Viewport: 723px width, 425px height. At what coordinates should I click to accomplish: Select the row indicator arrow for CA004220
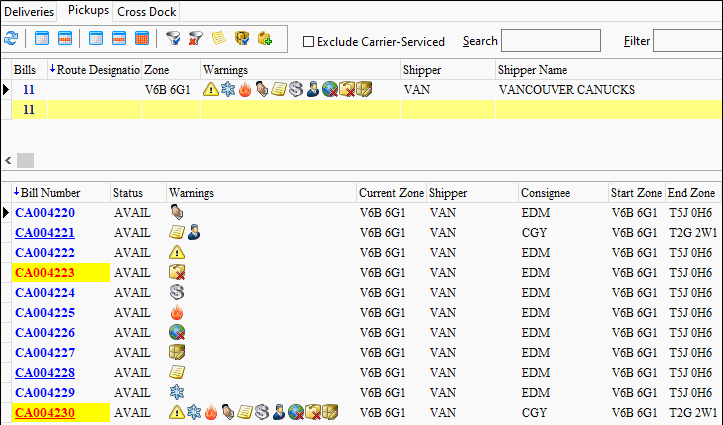(x=7, y=212)
